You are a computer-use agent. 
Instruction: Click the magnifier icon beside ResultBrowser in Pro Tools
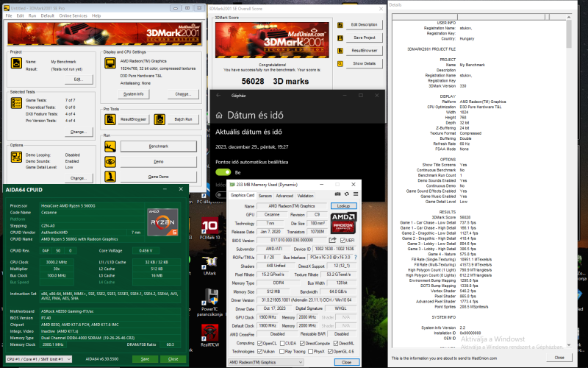110,119
